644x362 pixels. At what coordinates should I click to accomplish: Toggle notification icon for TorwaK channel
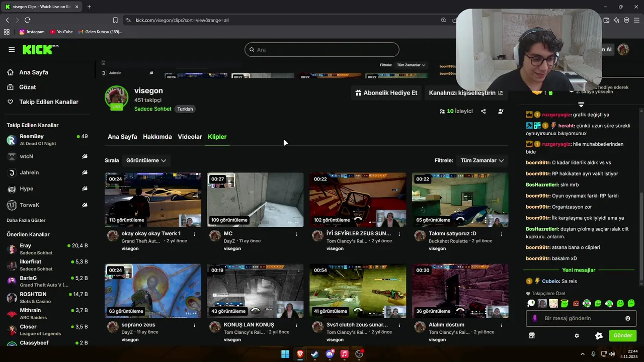coord(85,205)
